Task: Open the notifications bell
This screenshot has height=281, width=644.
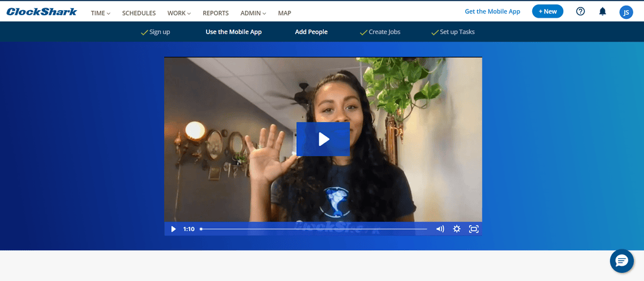Action: [602, 11]
